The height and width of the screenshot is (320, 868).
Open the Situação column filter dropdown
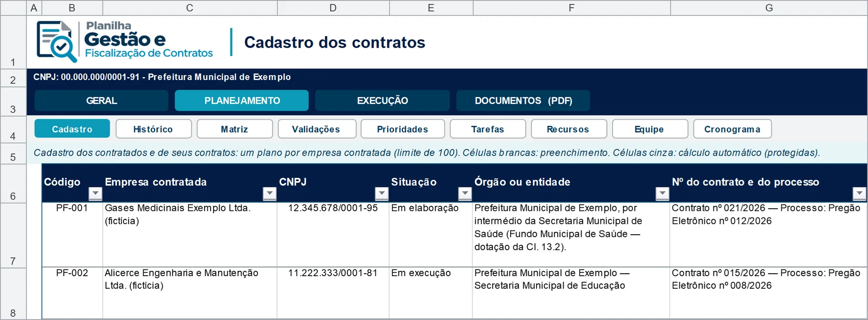click(465, 194)
